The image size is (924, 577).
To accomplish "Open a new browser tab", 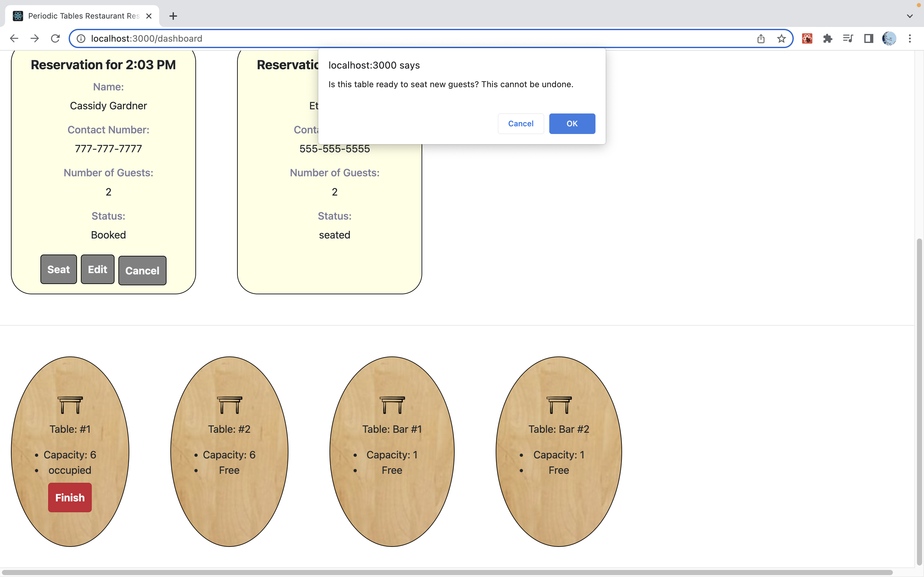I will (x=173, y=16).
